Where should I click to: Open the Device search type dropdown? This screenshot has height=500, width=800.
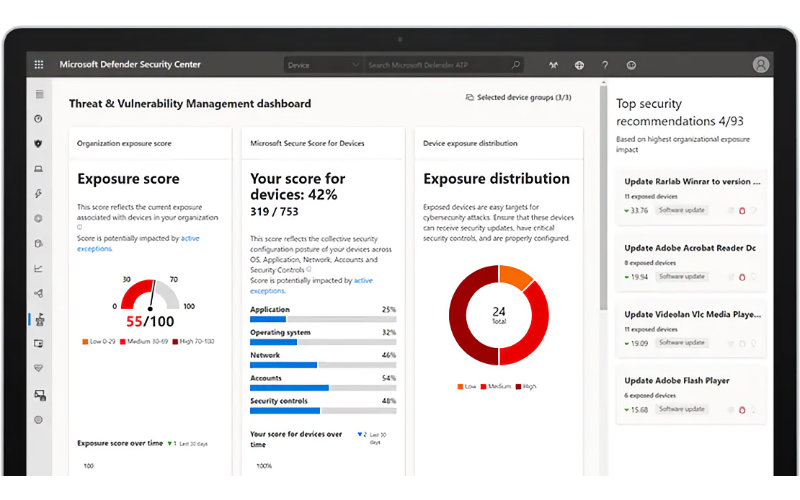(322, 65)
